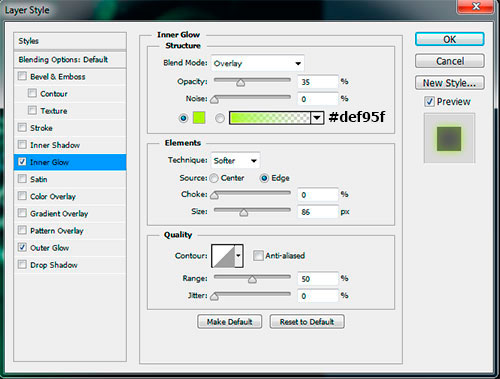Open the Blend Mode dropdown

coord(257,63)
